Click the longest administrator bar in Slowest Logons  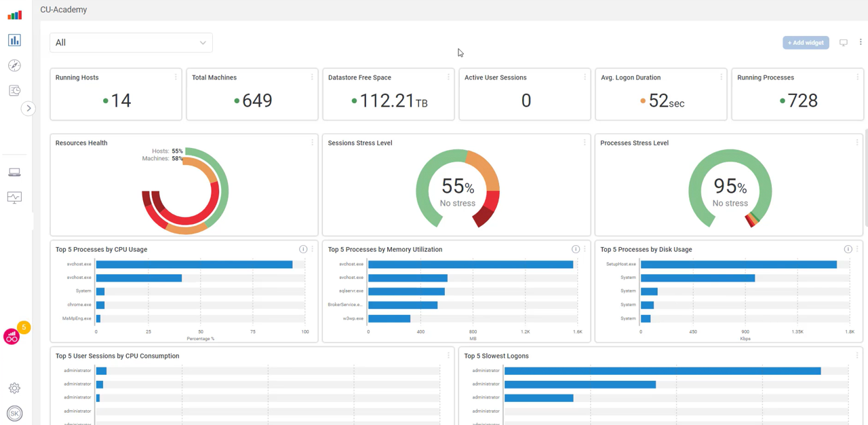(663, 371)
